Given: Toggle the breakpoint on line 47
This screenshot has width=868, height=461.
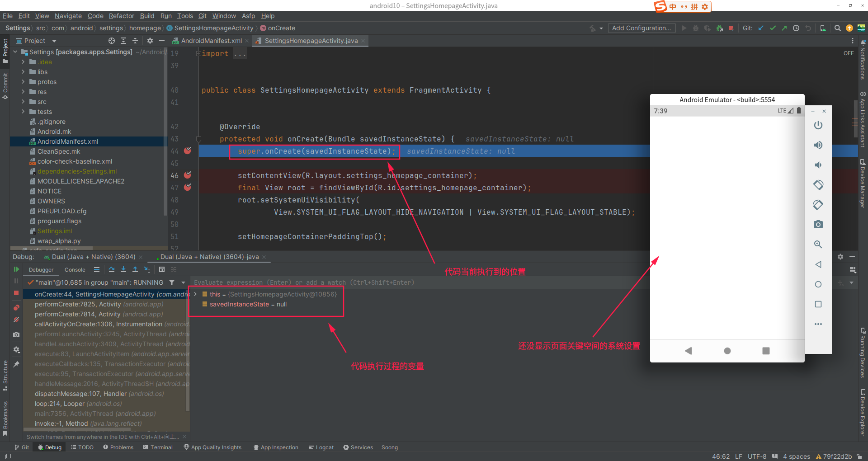Looking at the screenshot, I should coord(188,188).
